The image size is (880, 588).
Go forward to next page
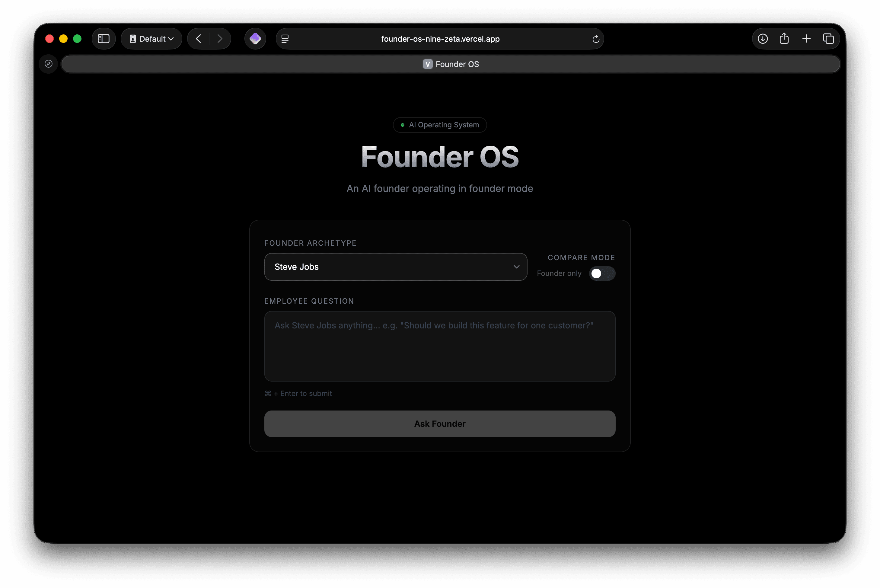coord(220,39)
